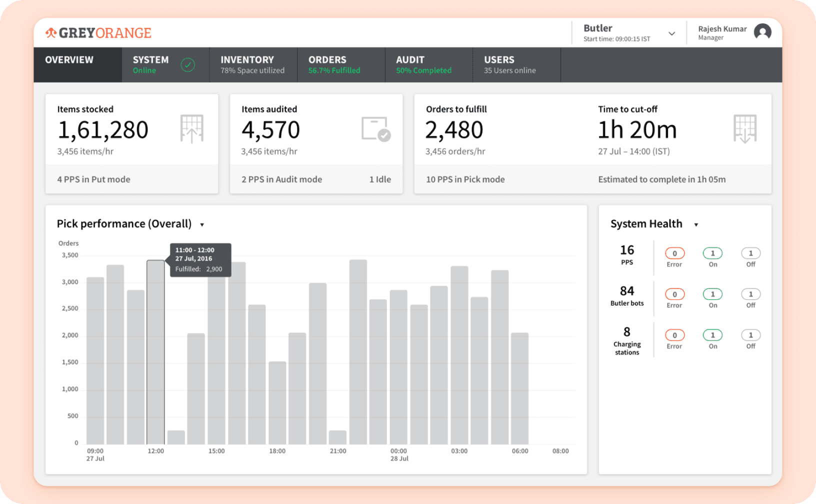Viewport: 816px width, 504px height.
Task: Open the Pick performance (Overall) dropdown
Action: pyautogui.click(x=202, y=224)
